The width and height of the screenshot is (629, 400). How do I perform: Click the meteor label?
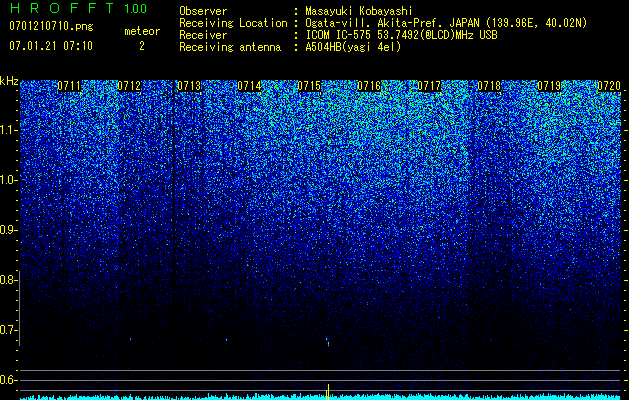coord(142,31)
